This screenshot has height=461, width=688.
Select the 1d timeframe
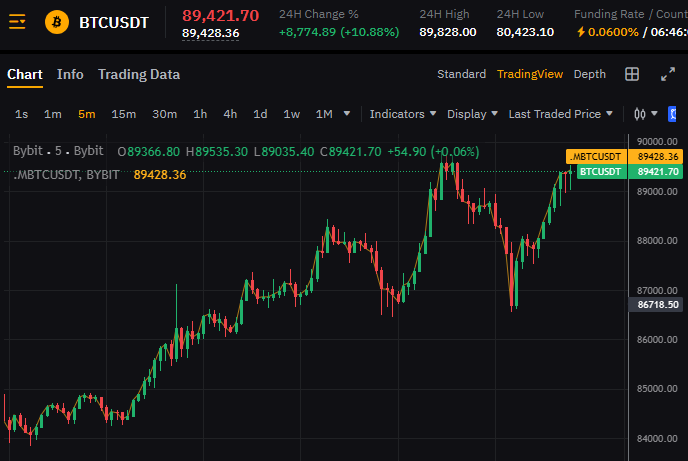tap(260, 114)
